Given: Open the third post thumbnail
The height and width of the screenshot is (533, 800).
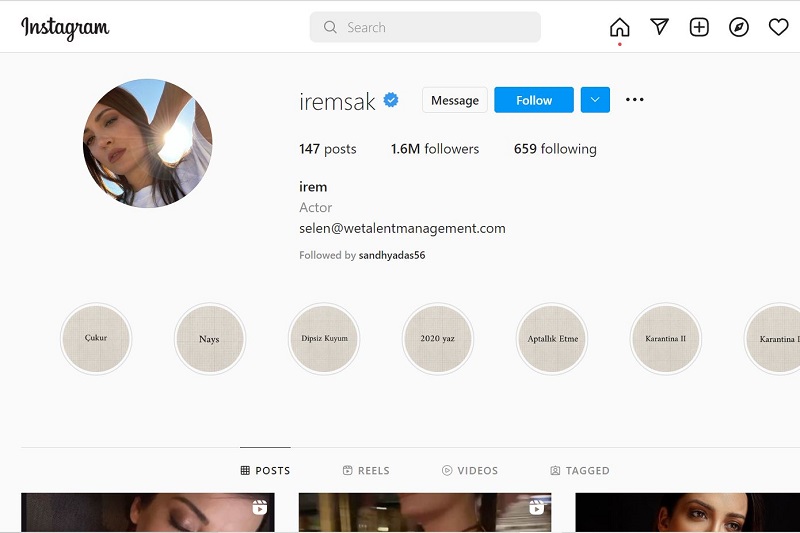Looking at the screenshot, I should point(688,513).
